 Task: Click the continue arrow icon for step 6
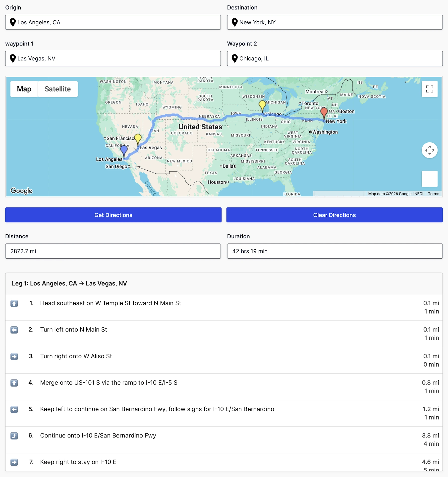click(14, 436)
